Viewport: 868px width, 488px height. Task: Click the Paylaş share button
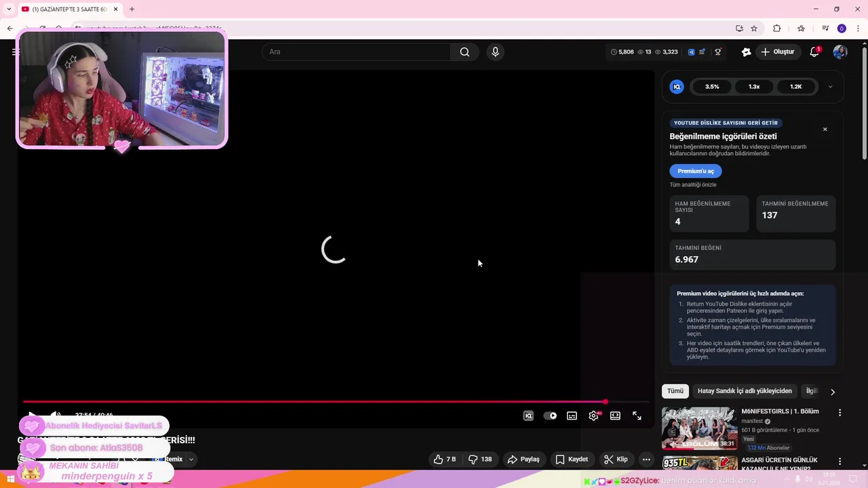[524, 460]
